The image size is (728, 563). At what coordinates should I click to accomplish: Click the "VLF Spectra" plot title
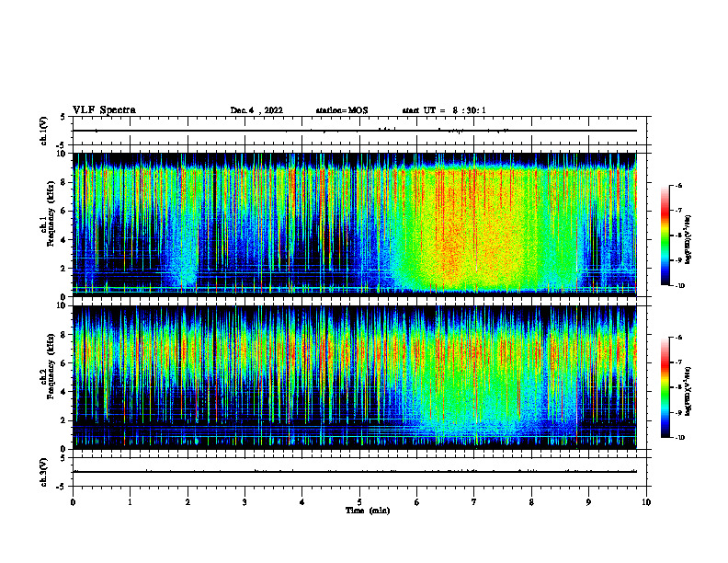coord(104,110)
